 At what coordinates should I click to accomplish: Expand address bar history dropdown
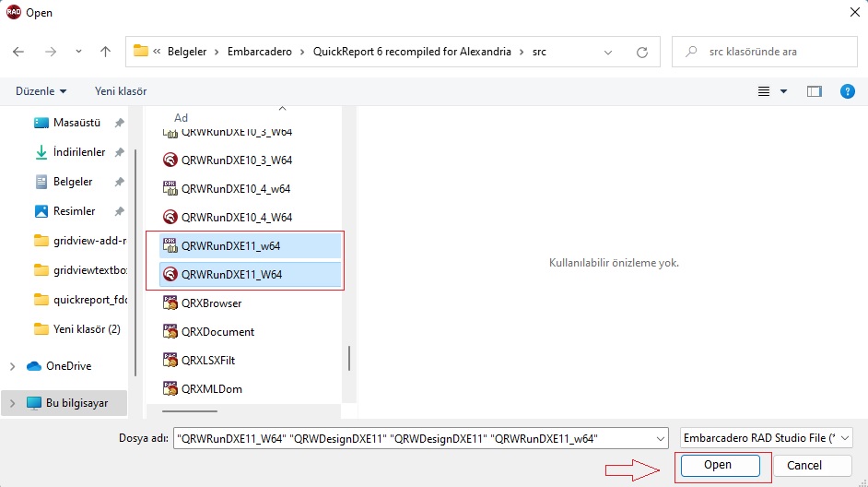pyautogui.click(x=608, y=52)
